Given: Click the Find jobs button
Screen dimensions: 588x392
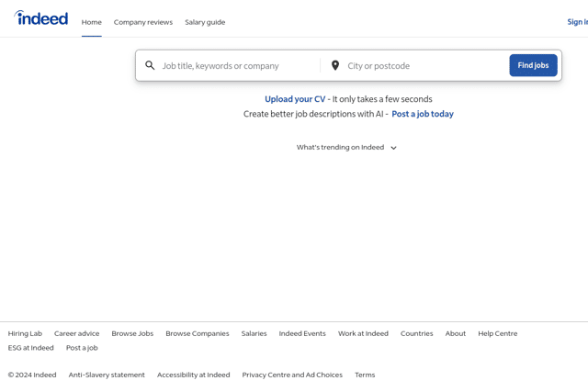Looking at the screenshot, I should coord(533,65).
